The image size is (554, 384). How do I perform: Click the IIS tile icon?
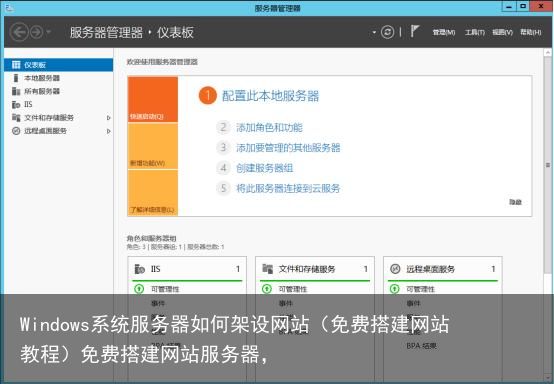coord(140,269)
